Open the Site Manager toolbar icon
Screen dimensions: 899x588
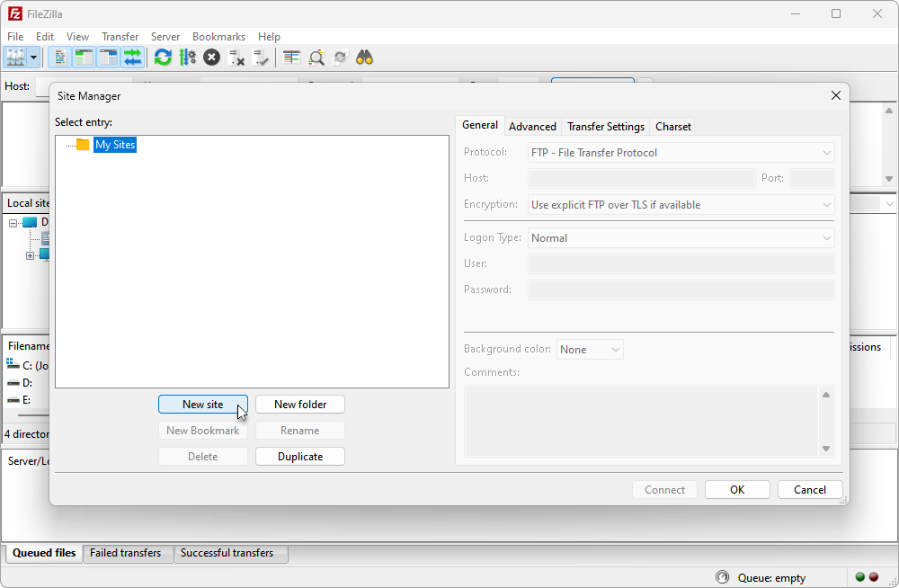[x=15, y=58]
